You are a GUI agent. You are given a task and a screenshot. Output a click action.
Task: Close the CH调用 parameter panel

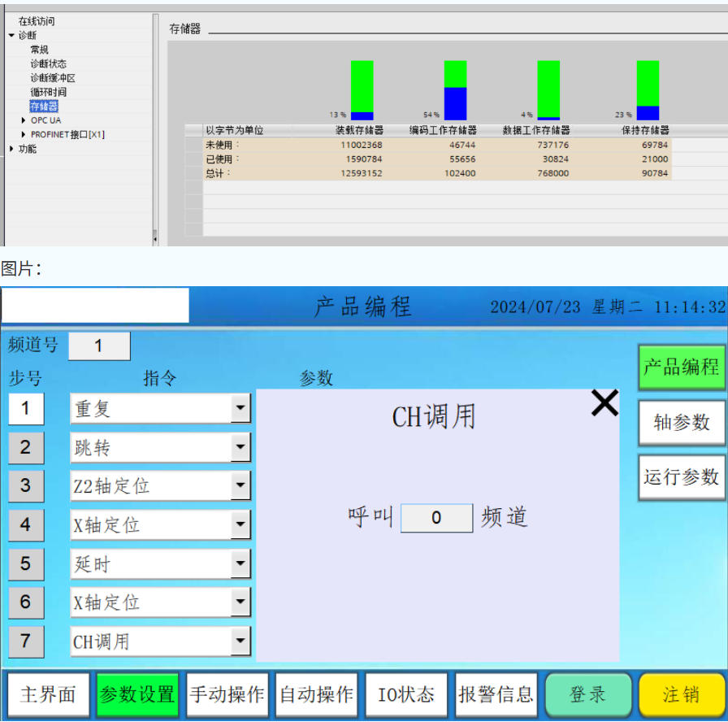coord(604,403)
